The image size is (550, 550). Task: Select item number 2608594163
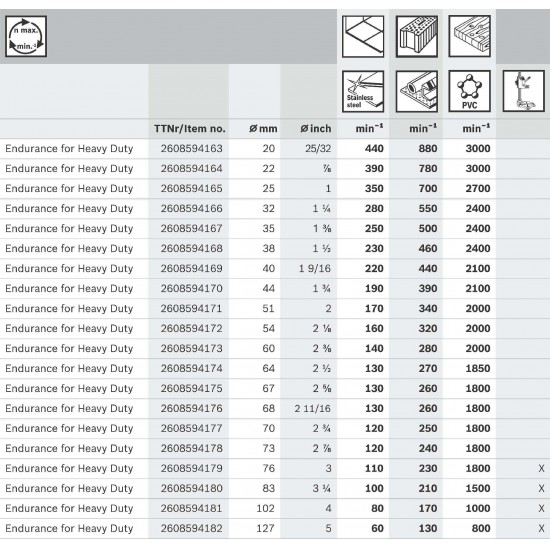(x=192, y=148)
